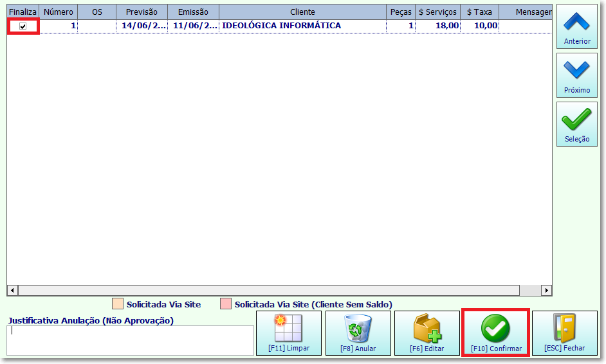Click the Número column header
606x364 pixels.
pos(59,12)
